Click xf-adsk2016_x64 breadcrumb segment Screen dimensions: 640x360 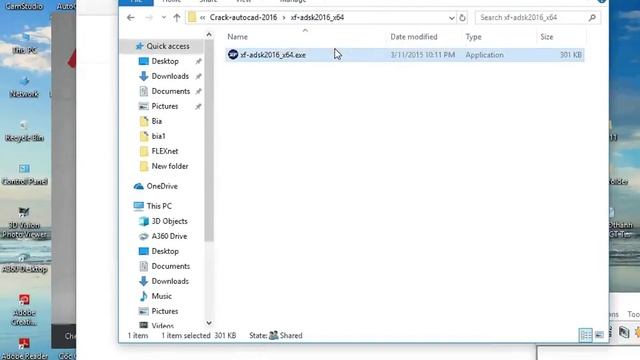(317, 18)
